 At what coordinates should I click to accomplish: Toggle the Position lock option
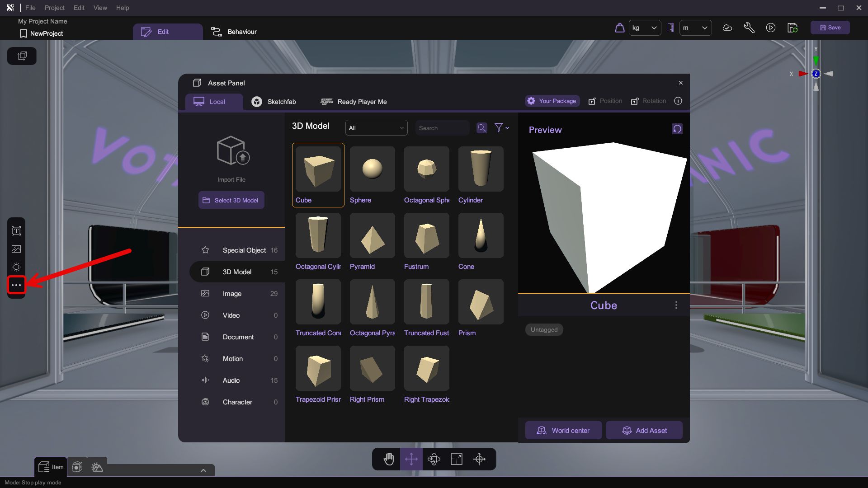(x=605, y=101)
